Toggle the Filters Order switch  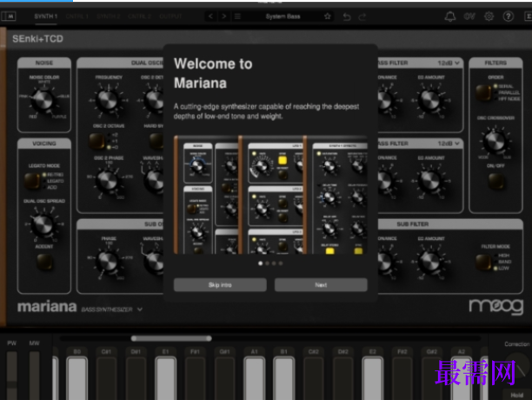coord(483,93)
